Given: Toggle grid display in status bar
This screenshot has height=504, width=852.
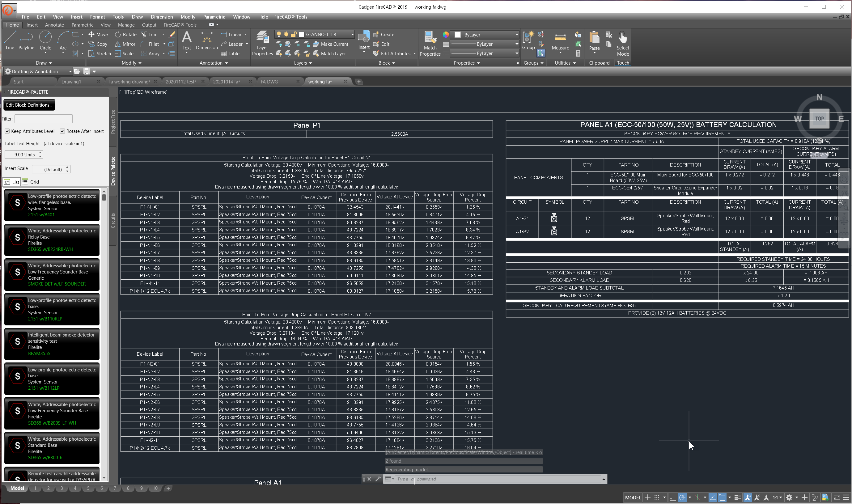Looking at the screenshot, I should (647, 498).
